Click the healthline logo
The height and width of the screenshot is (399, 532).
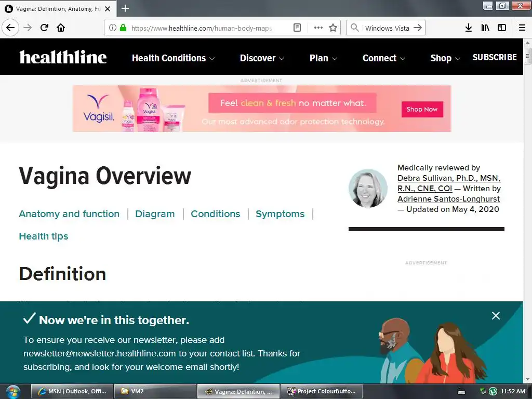[x=63, y=57]
